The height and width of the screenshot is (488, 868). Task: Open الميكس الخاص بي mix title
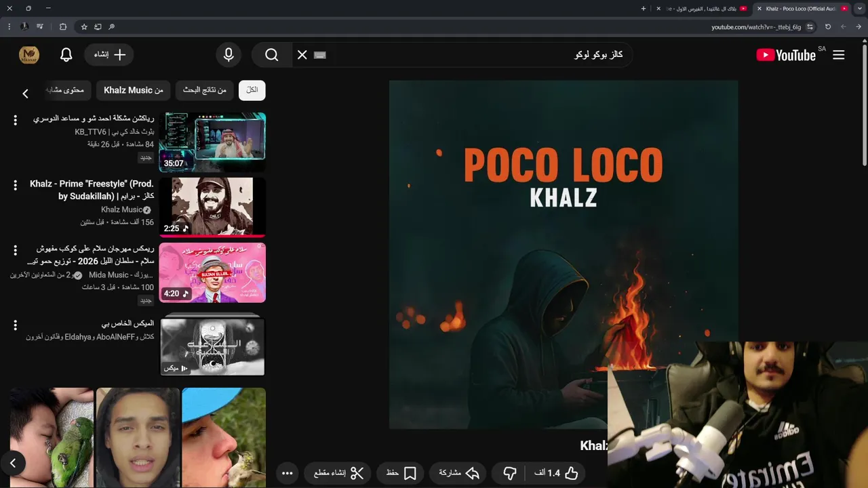tap(127, 323)
